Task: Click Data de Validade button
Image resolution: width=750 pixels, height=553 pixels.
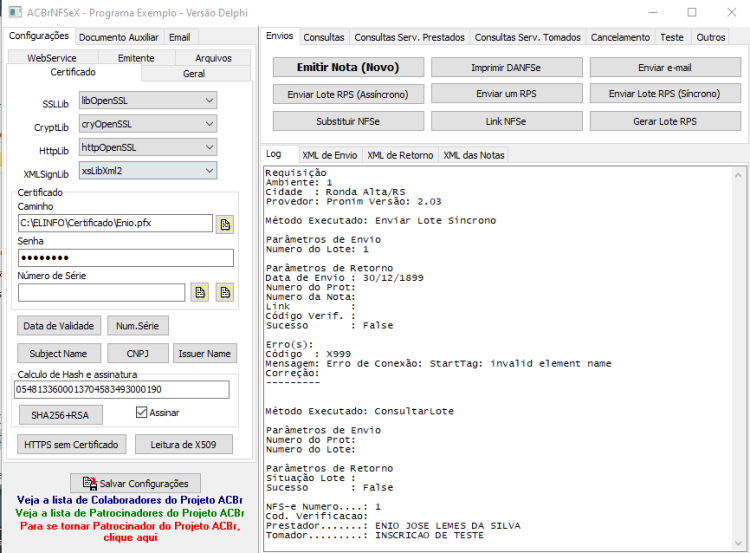Action: [x=59, y=325]
